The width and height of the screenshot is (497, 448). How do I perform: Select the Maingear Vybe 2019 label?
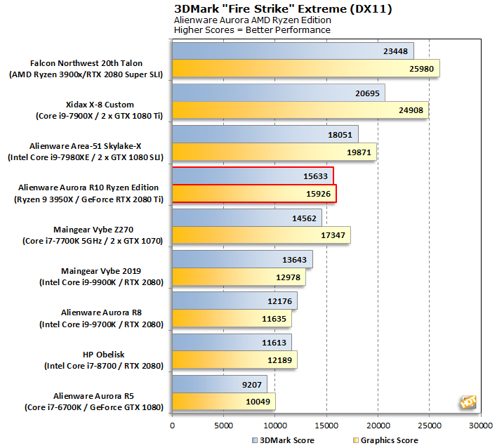tap(101, 271)
